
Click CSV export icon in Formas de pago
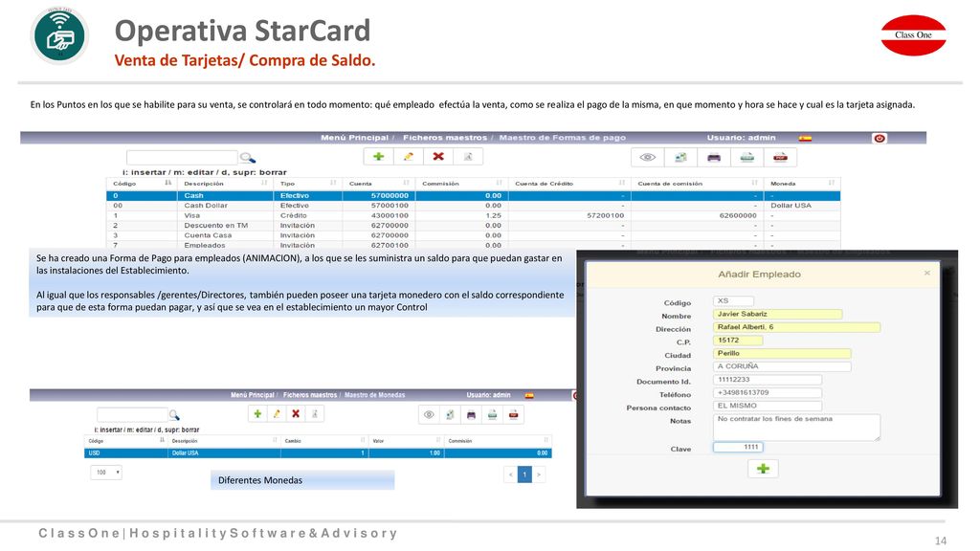point(746,158)
